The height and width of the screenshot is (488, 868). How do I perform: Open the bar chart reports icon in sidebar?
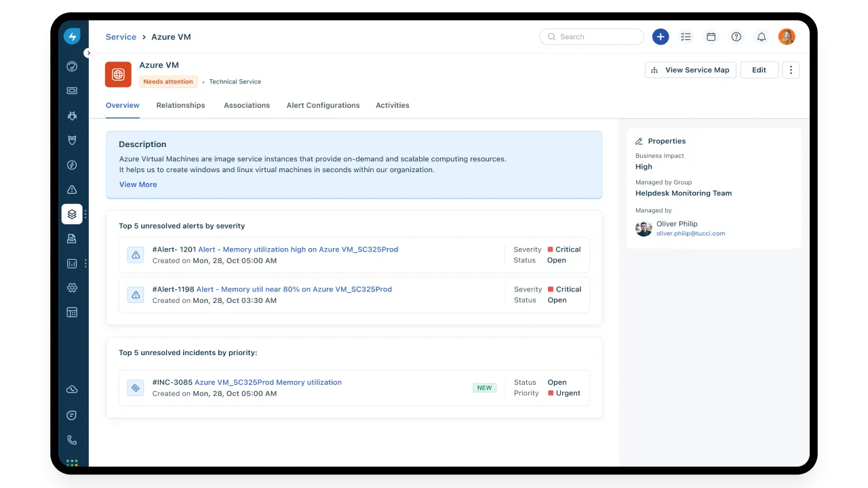[72, 263]
